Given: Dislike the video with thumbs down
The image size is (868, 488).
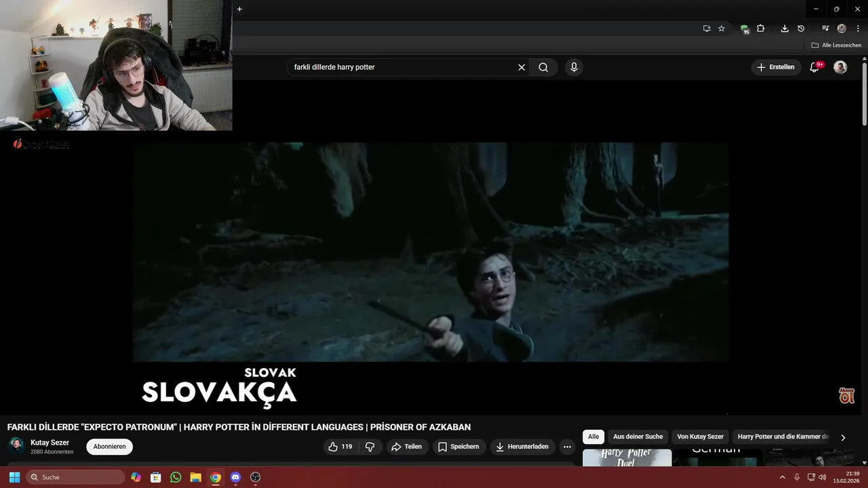Looking at the screenshot, I should click(x=370, y=447).
